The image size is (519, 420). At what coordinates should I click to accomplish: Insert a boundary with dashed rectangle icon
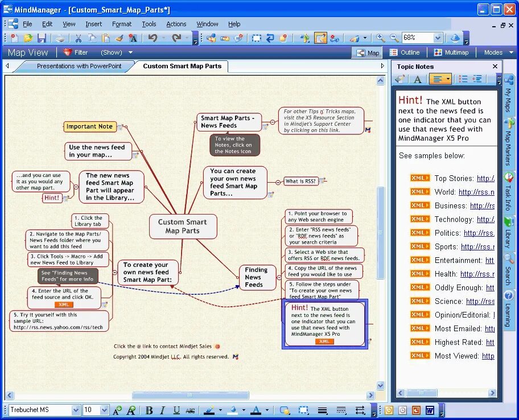pos(256,38)
